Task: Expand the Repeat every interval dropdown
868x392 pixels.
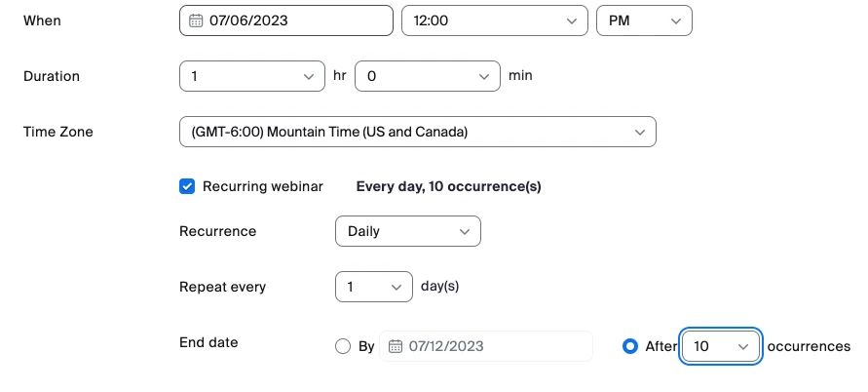Action: point(373,287)
